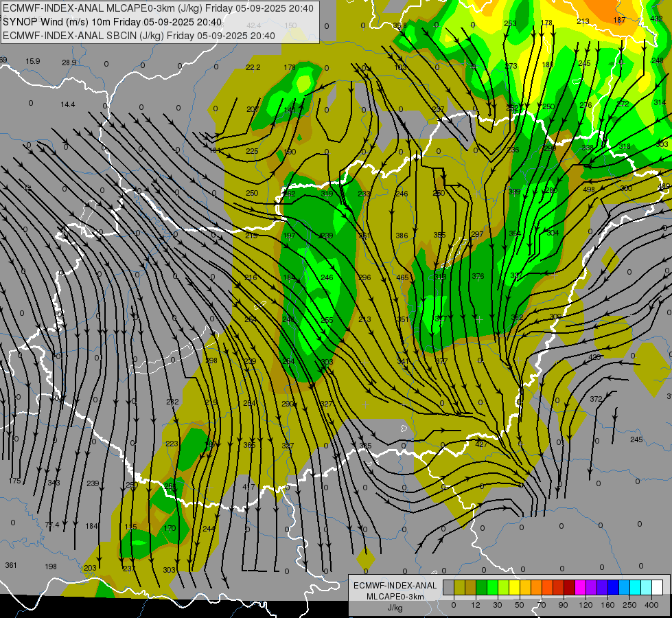Click the map value '115'
The image size is (672, 618).
(x=130, y=527)
